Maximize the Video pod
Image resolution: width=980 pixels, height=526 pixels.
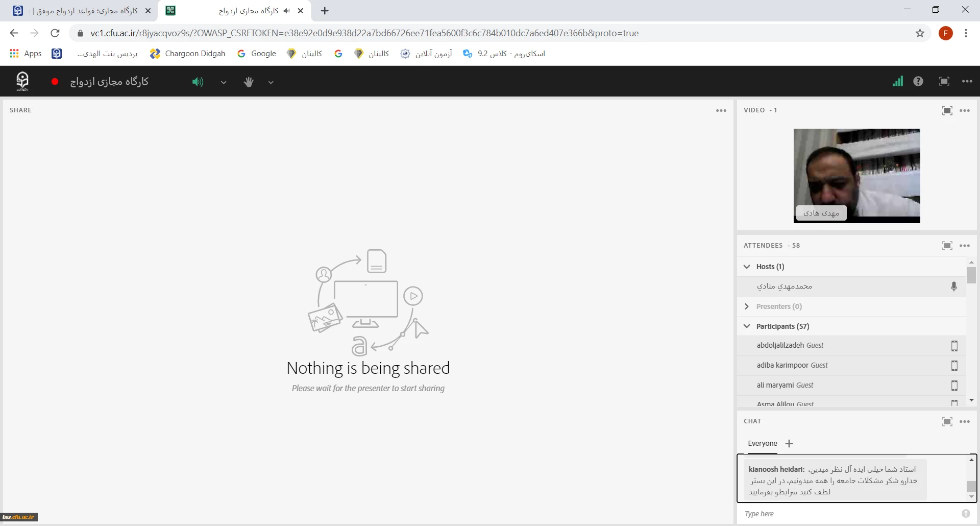point(947,110)
